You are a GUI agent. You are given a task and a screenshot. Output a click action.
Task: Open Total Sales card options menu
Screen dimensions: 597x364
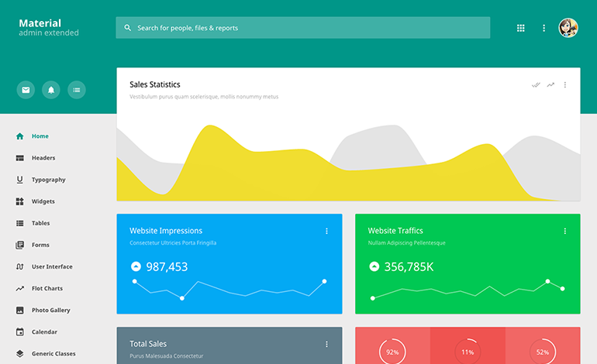(326, 344)
